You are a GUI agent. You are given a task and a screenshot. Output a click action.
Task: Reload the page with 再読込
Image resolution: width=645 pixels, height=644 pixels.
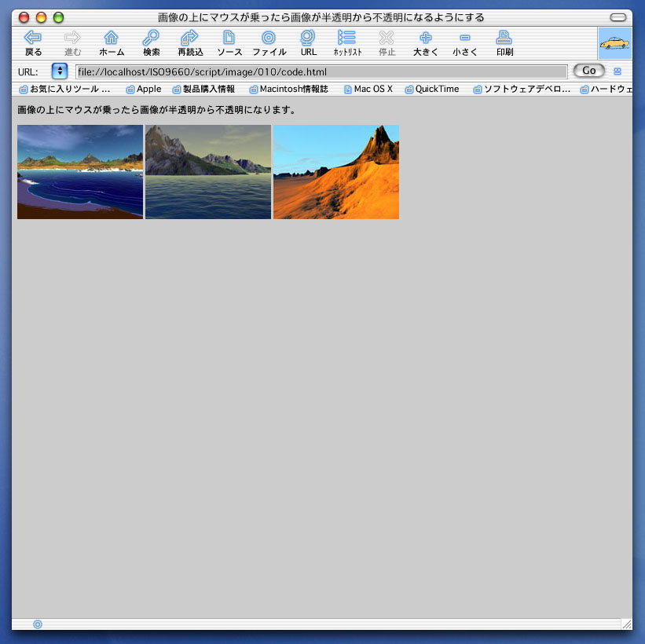(190, 42)
